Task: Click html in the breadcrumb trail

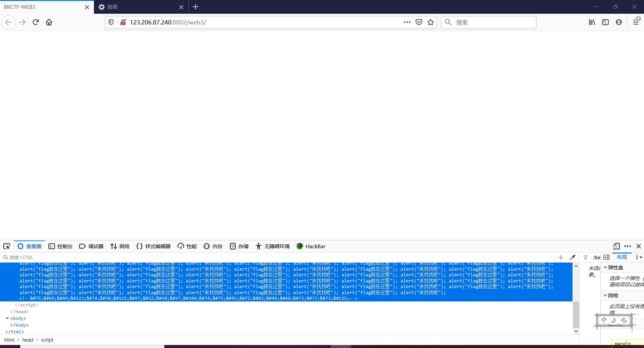Action: click(x=9, y=340)
